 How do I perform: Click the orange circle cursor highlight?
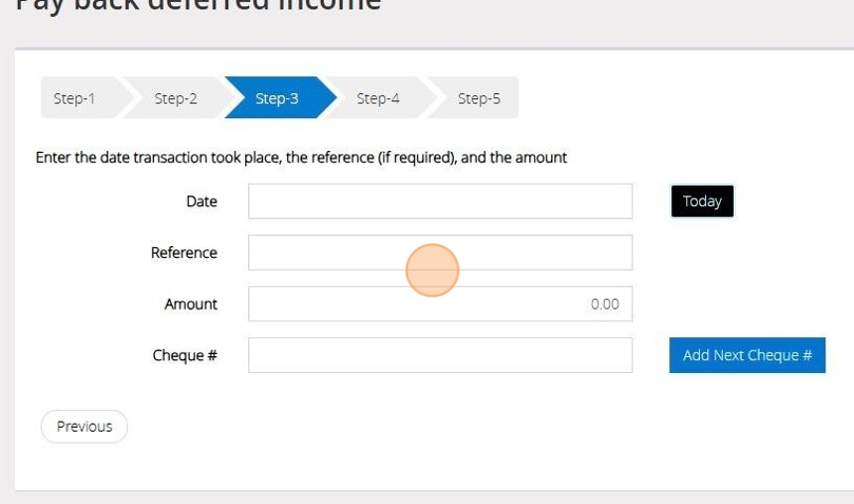click(432, 270)
